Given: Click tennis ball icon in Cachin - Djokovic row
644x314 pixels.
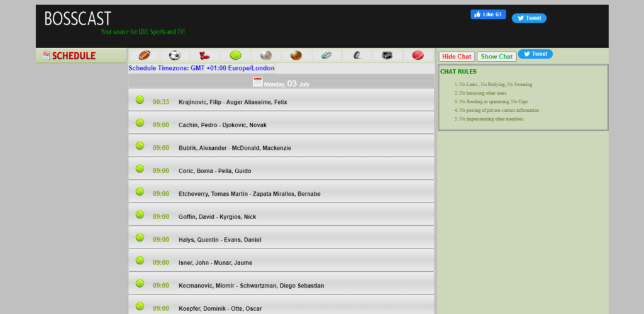Looking at the screenshot, I should [140, 123].
